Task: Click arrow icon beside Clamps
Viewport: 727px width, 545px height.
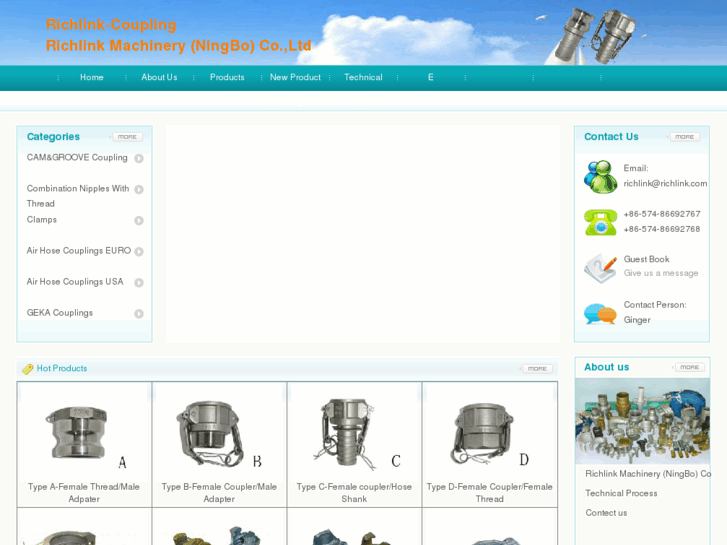Action: (139, 220)
